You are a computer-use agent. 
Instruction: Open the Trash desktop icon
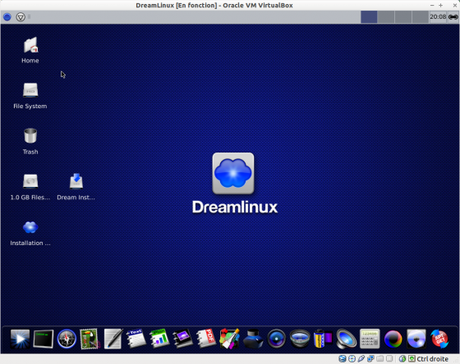(x=30, y=136)
